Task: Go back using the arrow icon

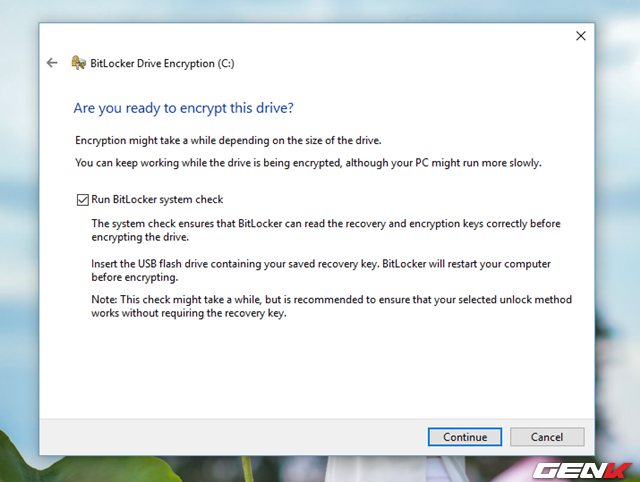Action: [52, 63]
